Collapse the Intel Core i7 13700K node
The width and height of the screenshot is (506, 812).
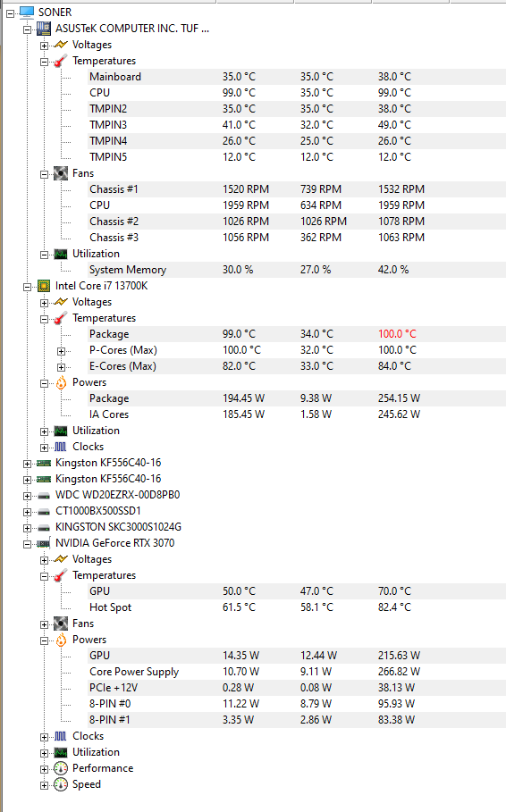tap(27, 287)
